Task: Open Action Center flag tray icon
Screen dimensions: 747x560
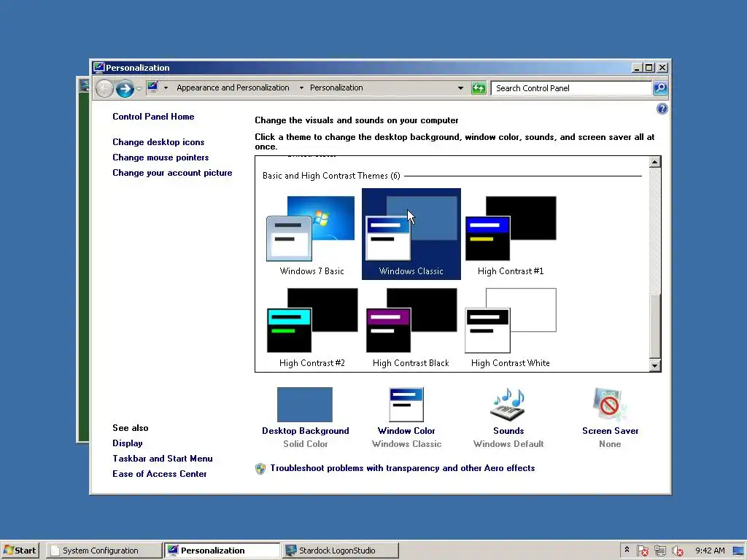Action: 642,551
